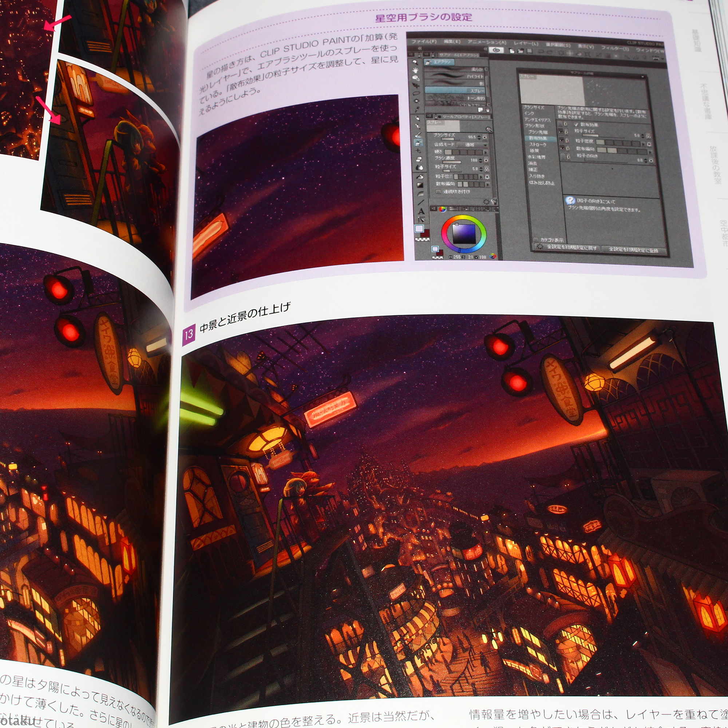Open the アニメーション(A) menu
This screenshot has width=728, height=728.
click(x=487, y=43)
